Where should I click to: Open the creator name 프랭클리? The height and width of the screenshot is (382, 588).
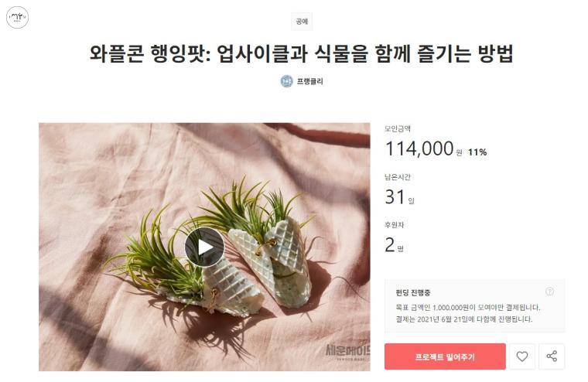tap(309, 81)
